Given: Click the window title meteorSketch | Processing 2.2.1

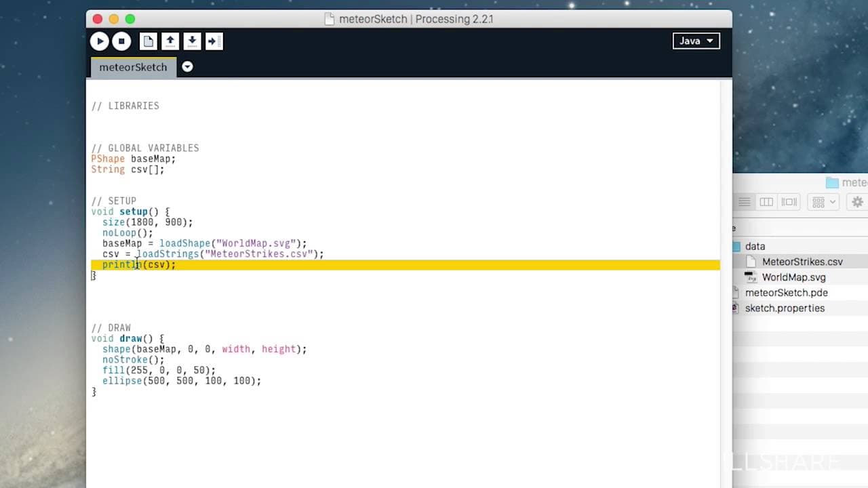Looking at the screenshot, I should tap(416, 19).
